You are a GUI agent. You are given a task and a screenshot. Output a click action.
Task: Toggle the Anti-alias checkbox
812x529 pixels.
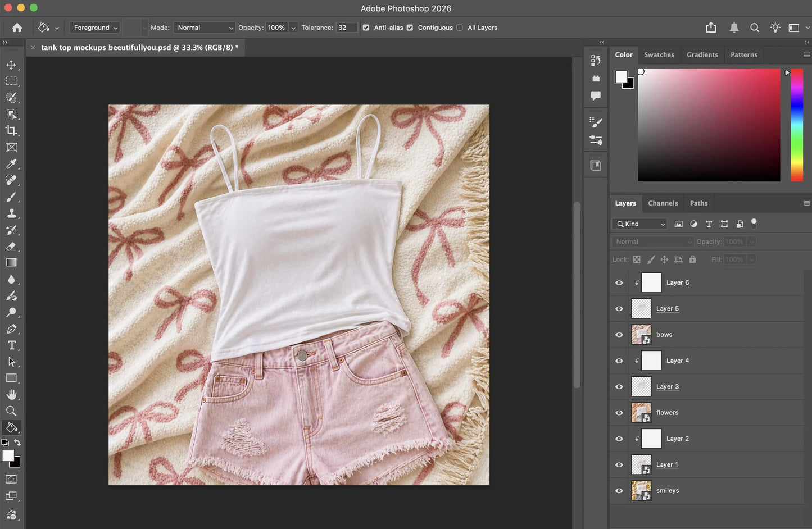point(366,28)
